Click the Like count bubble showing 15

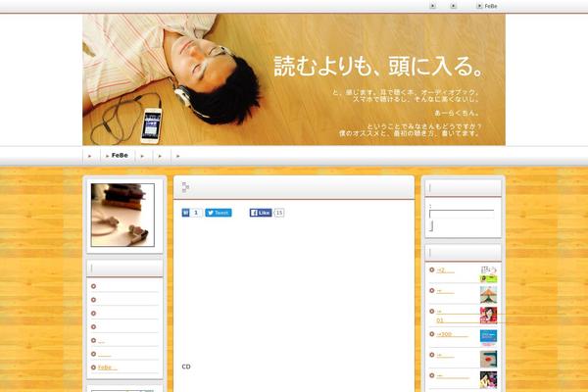[279, 213]
